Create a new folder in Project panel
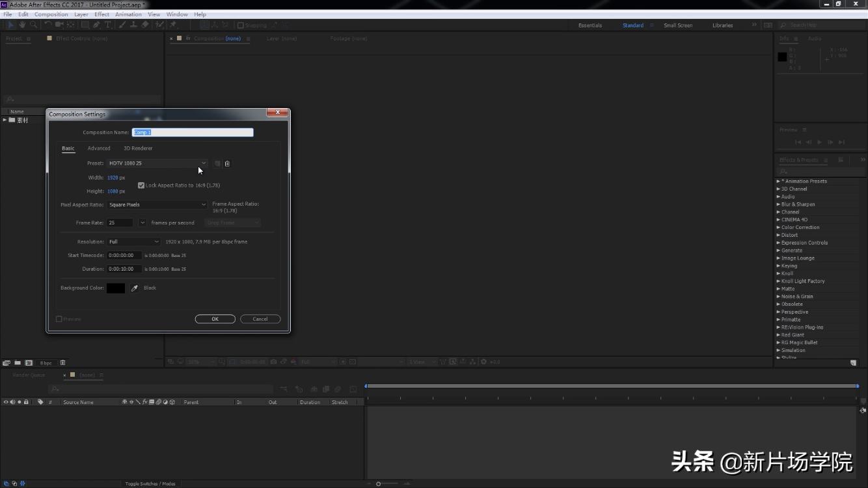This screenshot has height=488, width=868. [x=18, y=362]
